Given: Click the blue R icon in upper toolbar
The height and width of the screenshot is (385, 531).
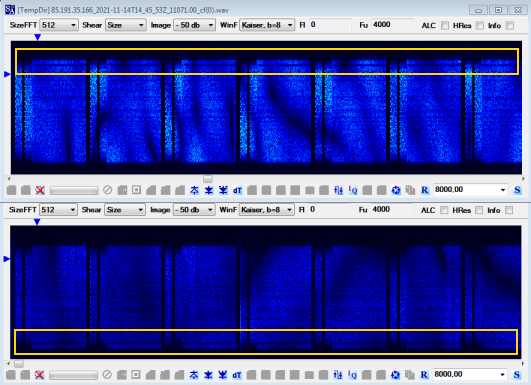Looking at the screenshot, I should (425, 190).
